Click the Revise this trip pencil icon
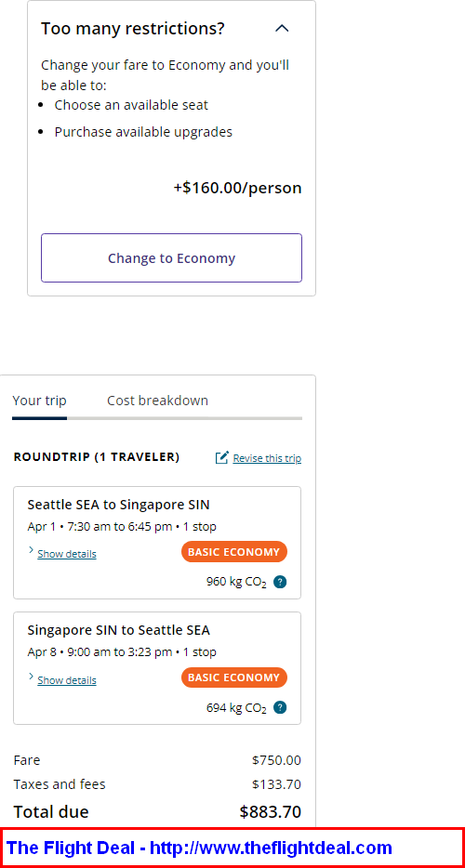The image size is (465, 868). pos(221,457)
